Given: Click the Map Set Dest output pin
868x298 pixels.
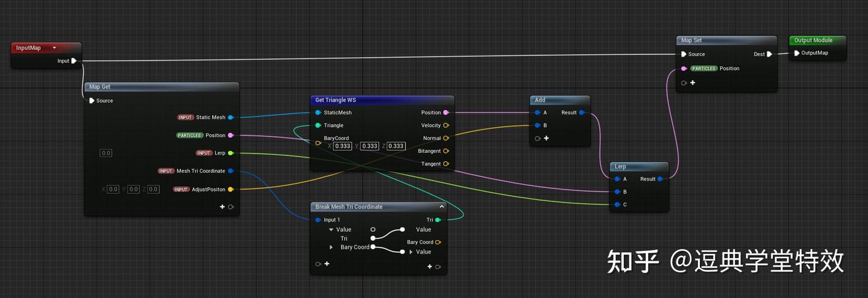Looking at the screenshot, I should pyautogui.click(x=769, y=54).
